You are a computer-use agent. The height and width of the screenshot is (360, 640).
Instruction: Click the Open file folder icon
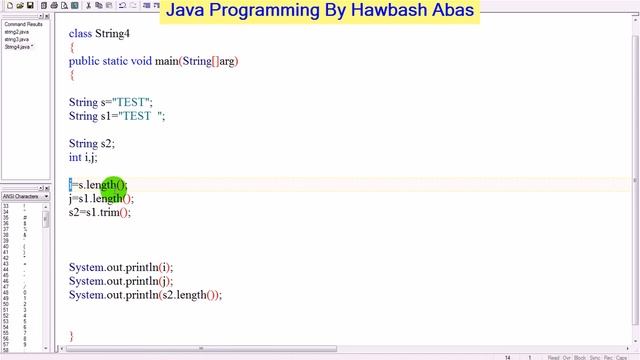[20, 5]
